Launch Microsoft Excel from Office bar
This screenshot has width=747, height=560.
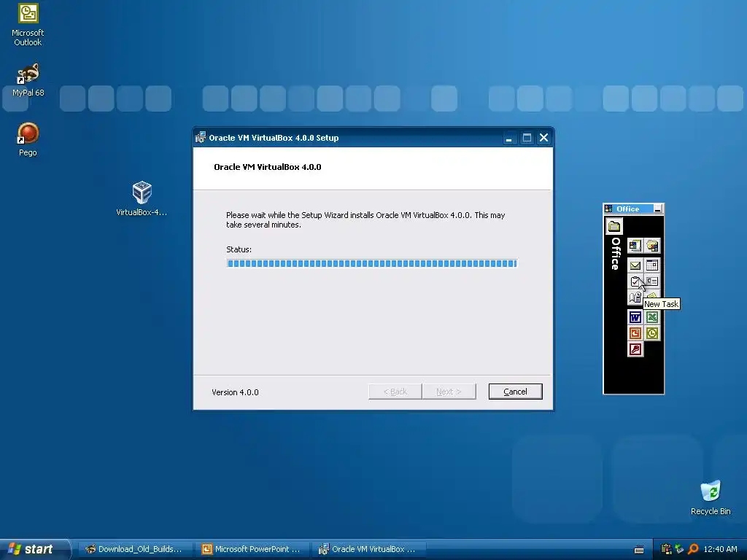click(652, 317)
